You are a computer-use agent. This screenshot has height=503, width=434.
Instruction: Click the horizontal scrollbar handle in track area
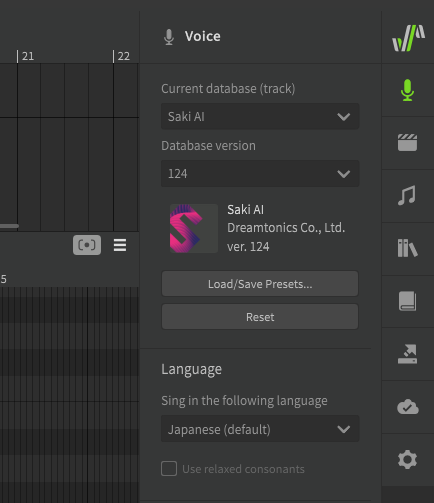9,226
